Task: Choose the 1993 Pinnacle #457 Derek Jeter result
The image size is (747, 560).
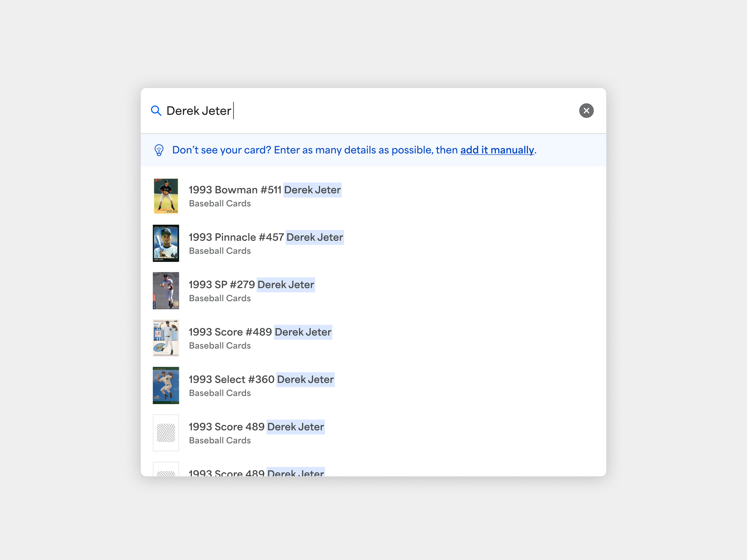Action: [x=266, y=237]
